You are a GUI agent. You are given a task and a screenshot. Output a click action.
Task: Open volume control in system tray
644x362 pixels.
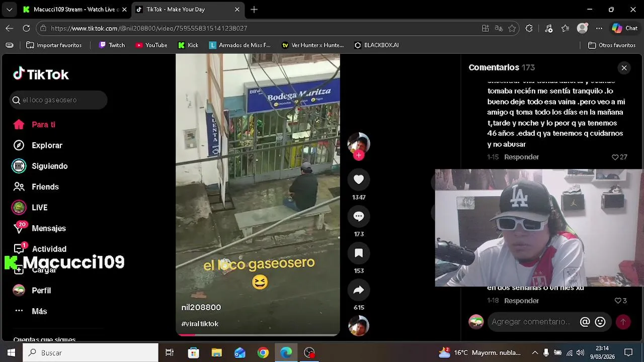click(580, 352)
